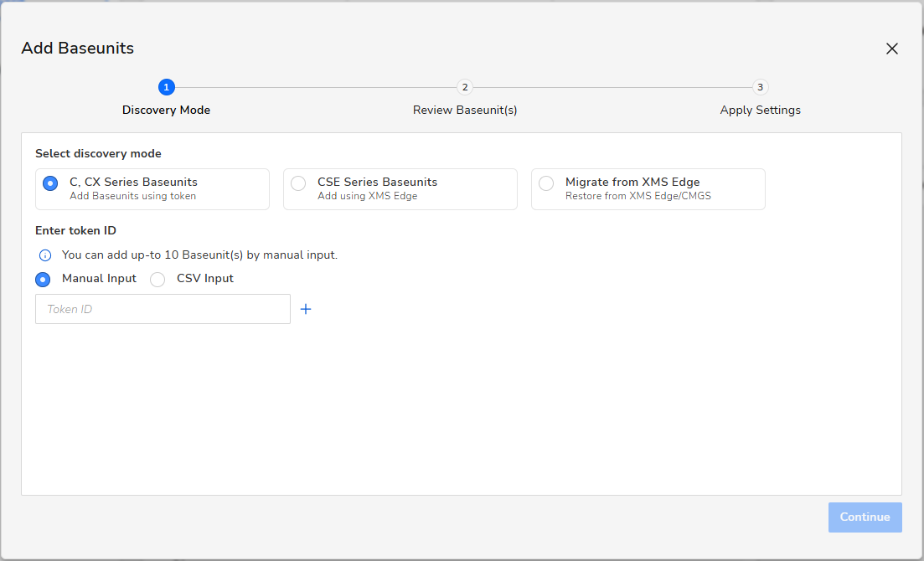
Task: Go to the Discovery Mode step label
Action: pyautogui.click(x=166, y=111)
